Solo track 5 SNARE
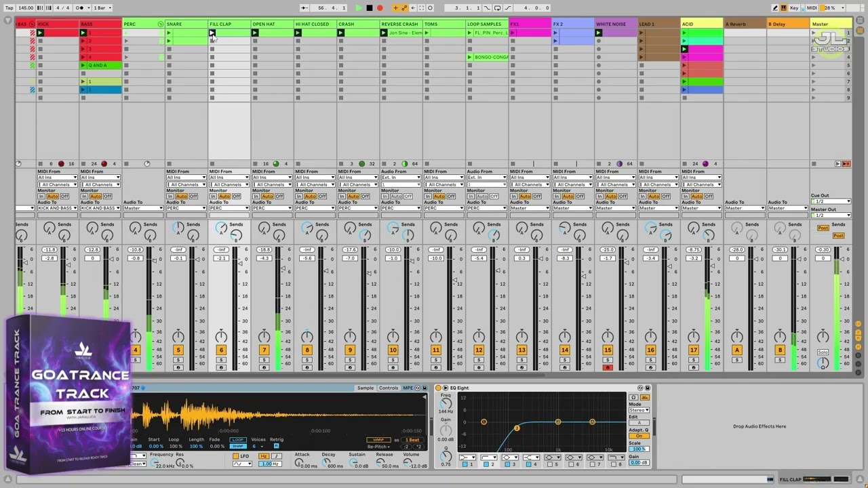This screenshot has width=868, height=488. 178,360
